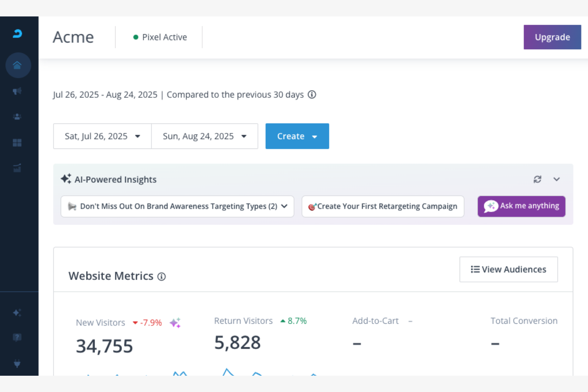Open View Audiences
Viewport: 588px width, 392px height.
click(x=509, y=269)
